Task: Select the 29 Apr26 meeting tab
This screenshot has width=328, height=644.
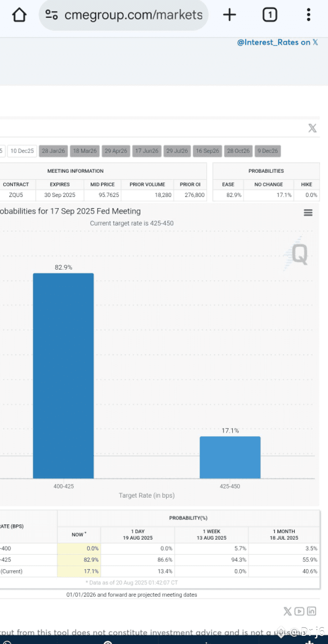Action: [x=116, y=151]
